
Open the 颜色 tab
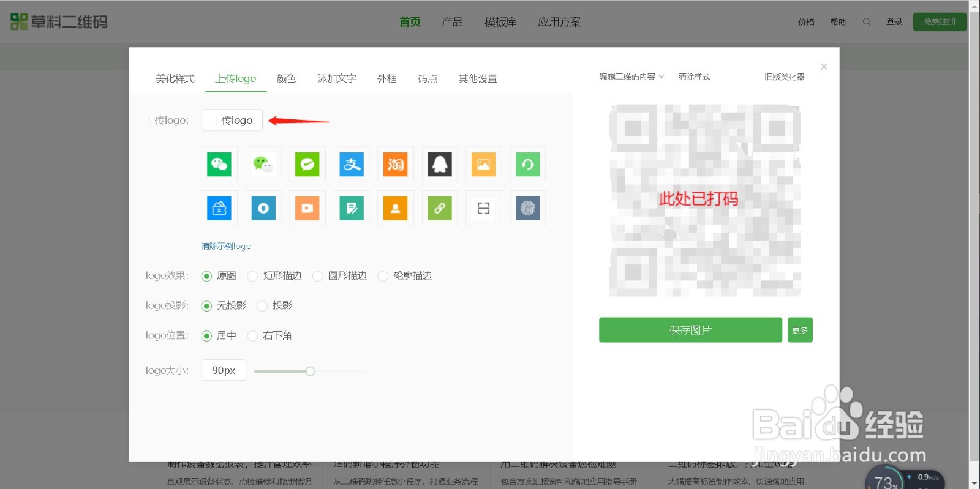[x=286, y=79]
